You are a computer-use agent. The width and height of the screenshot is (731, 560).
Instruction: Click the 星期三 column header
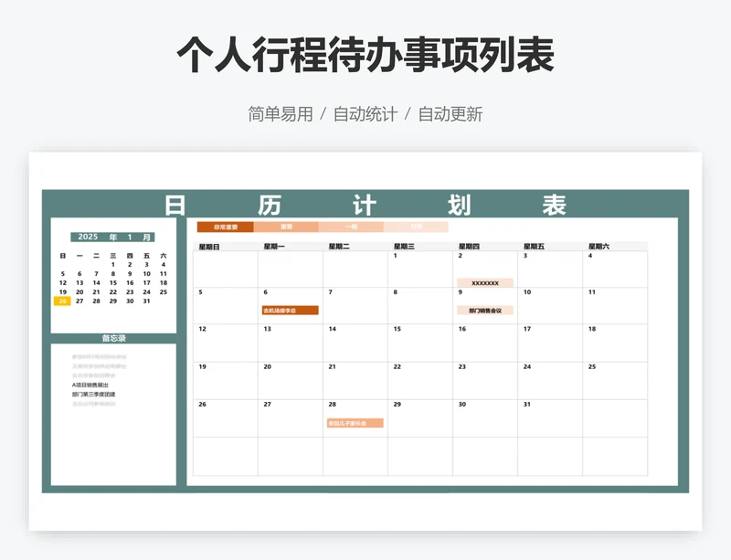click(404, 247)
